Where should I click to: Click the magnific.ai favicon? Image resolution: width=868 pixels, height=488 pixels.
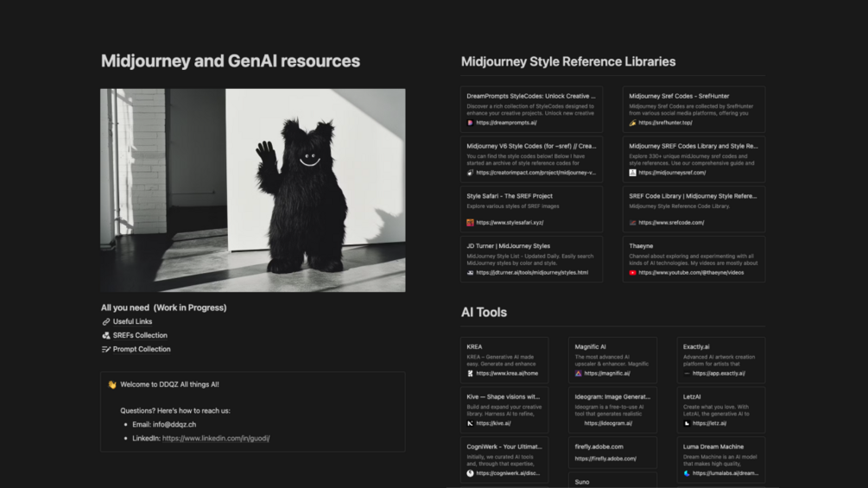[578, 373]
